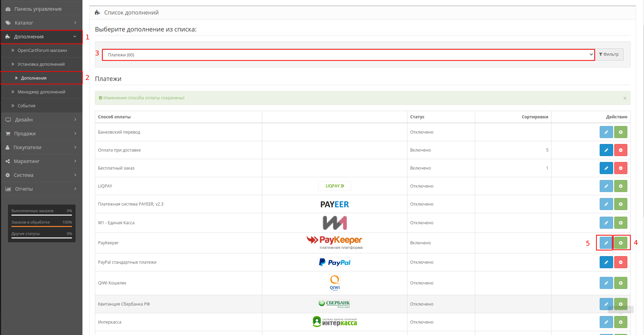The image size is (644, 335).
Task: Click edit pencil for Банковский перевод
Action: click(606, 132)
